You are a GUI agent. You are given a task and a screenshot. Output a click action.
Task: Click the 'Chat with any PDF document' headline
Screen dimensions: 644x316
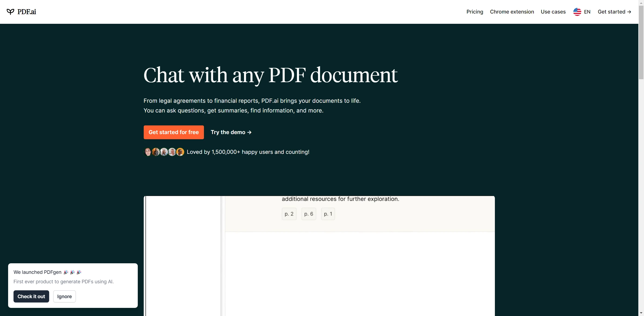[x=270, y=75]
